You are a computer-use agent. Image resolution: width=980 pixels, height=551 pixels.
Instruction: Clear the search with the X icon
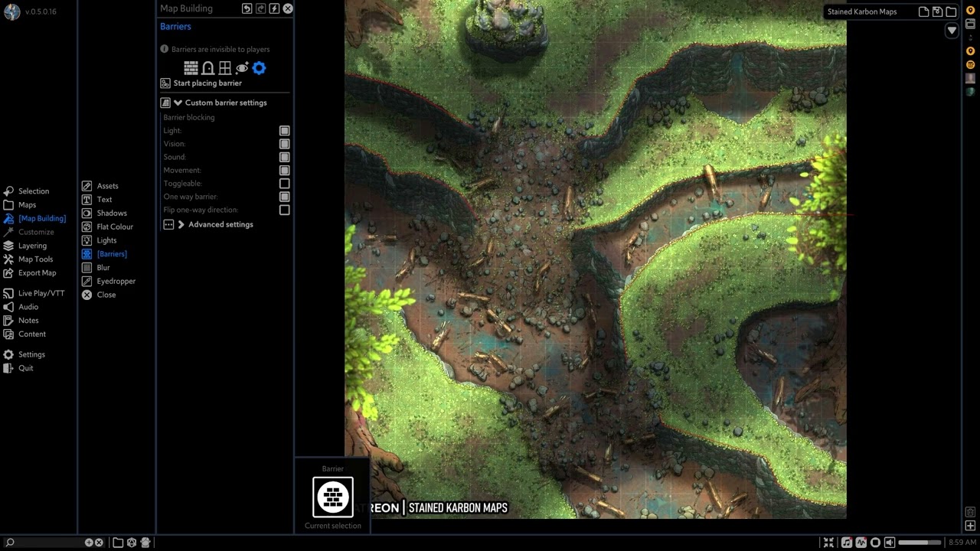coord(99,543)
